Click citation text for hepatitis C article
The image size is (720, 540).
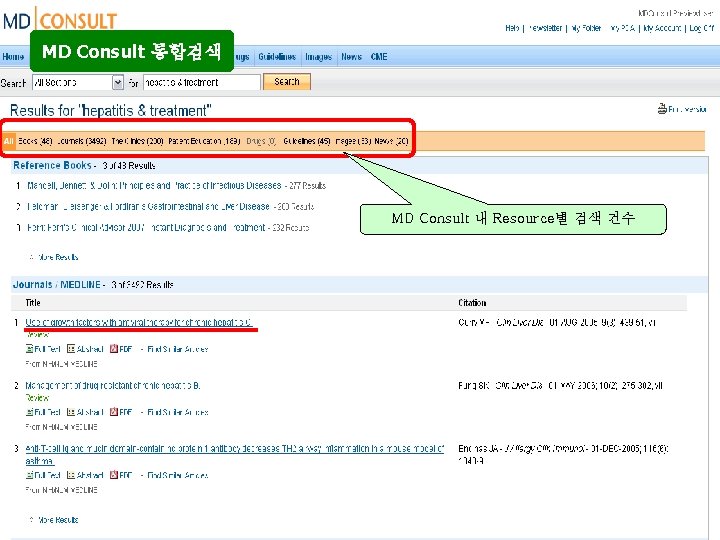tap(557, 322)
